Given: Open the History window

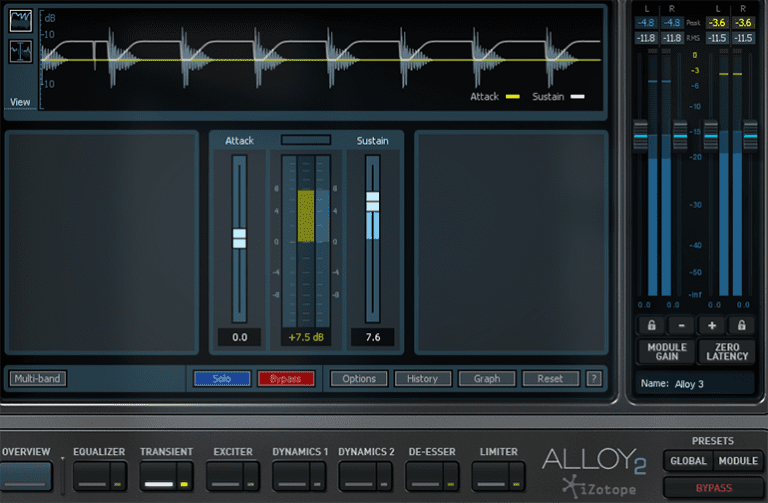Looking at the screenshot, I should 423,379.
